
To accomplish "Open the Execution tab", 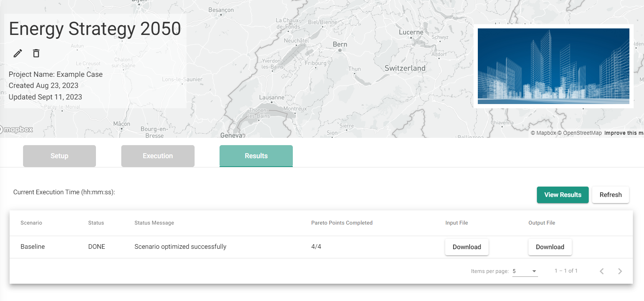I will point(158,156).
